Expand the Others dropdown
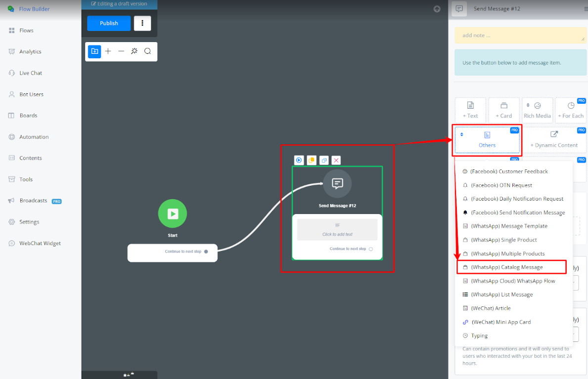 [487, 140]
